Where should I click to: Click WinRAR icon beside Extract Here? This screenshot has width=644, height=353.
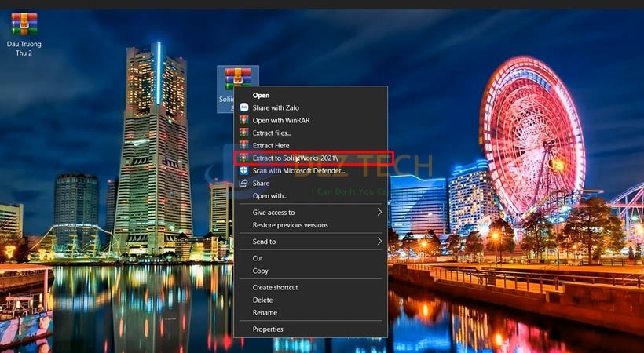[x=244, y=145]
